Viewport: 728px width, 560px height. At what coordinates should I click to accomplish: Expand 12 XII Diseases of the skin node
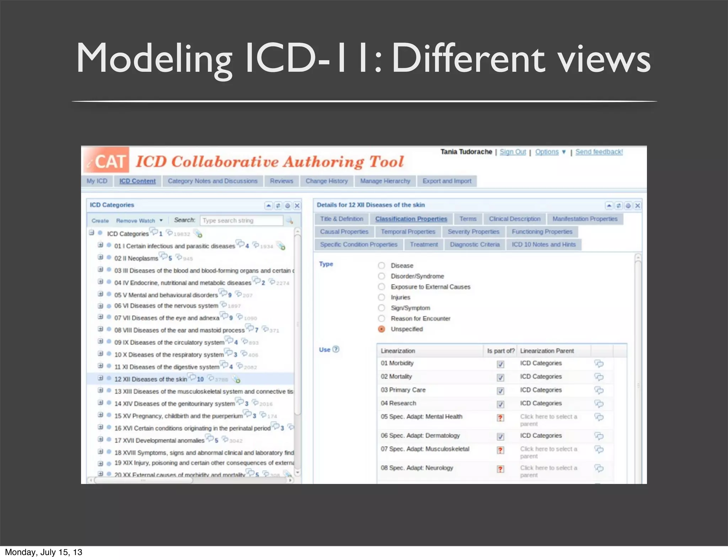pos(101,378)
